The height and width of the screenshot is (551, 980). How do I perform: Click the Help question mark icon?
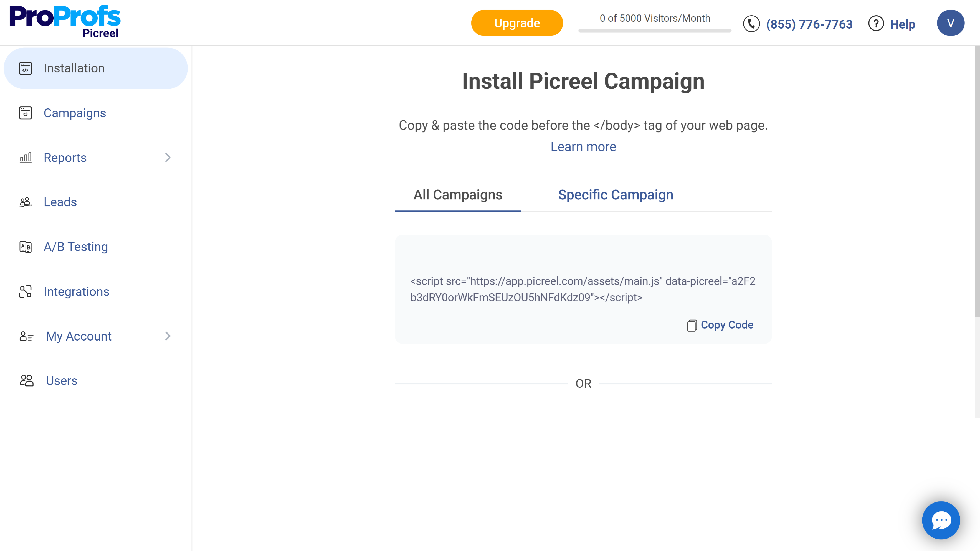pyautogui.click(x=876, y=24)
